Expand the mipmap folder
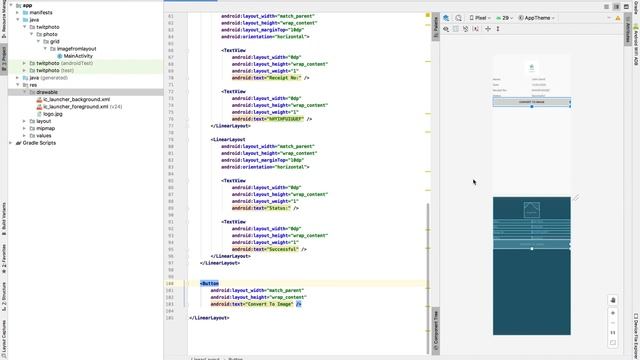 click(x=25, y=128)
